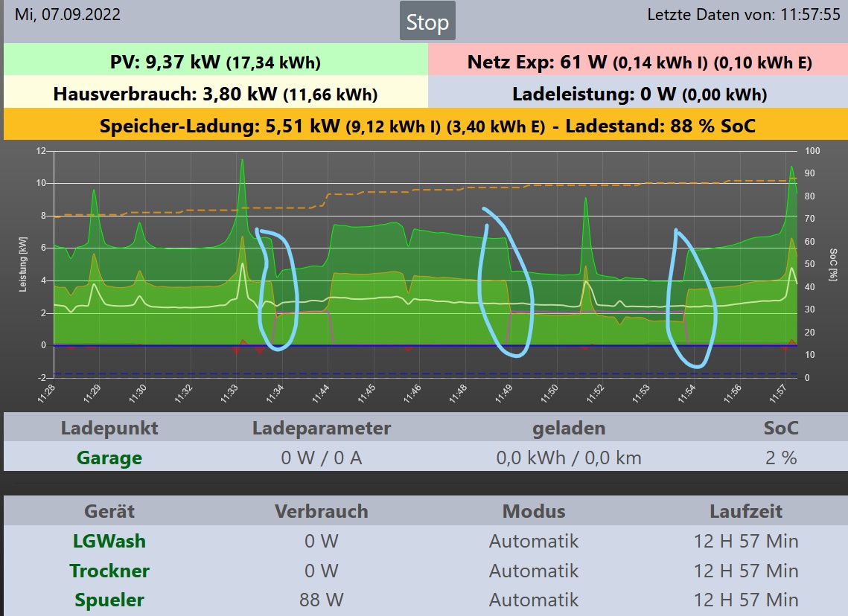Click the Verbrauch column header
848x616 pixels.
[x=321, y=511]
